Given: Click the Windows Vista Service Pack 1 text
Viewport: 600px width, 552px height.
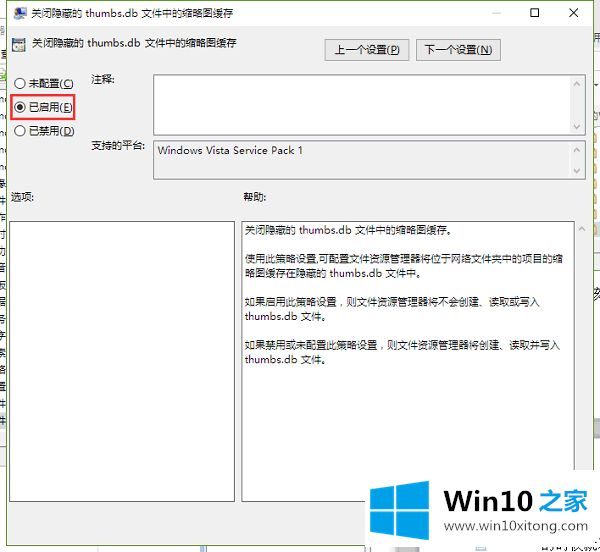Looking at the screenshot, I should (x=230, y=150).
